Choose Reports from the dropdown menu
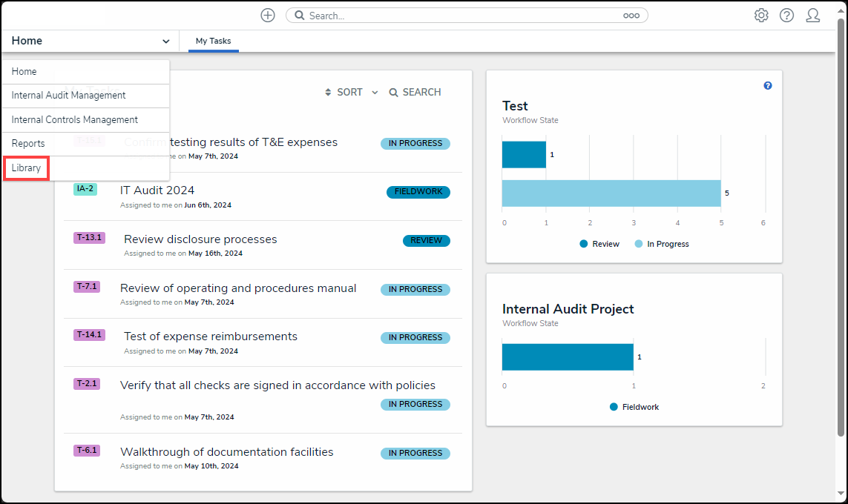This screenshot has width=848, height=504. click(28, 144)
